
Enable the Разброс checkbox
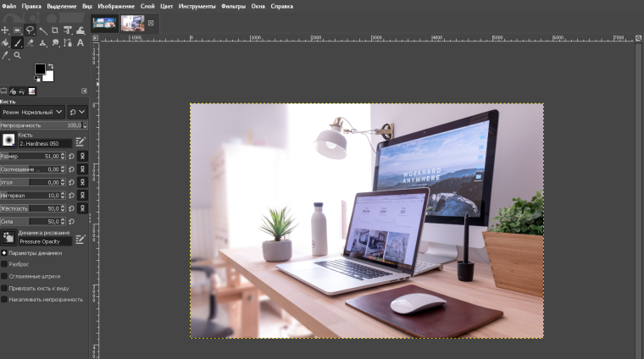pos(4,264)
